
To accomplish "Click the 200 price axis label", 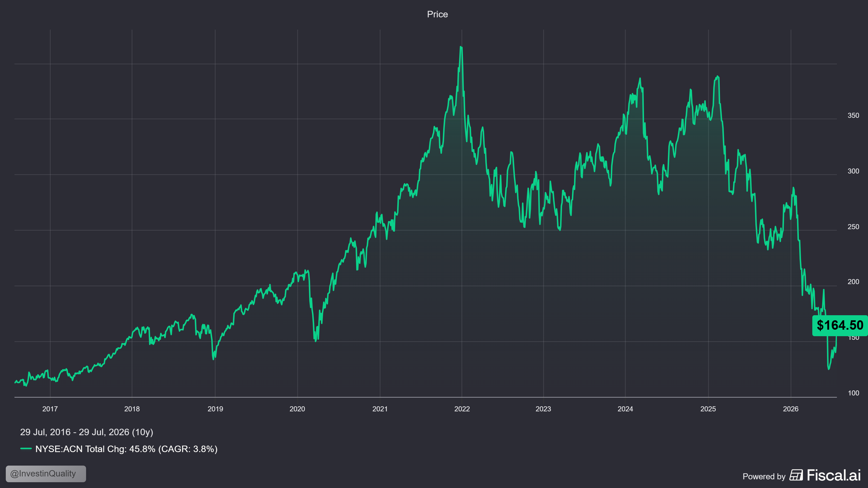I will coord(854,281).
